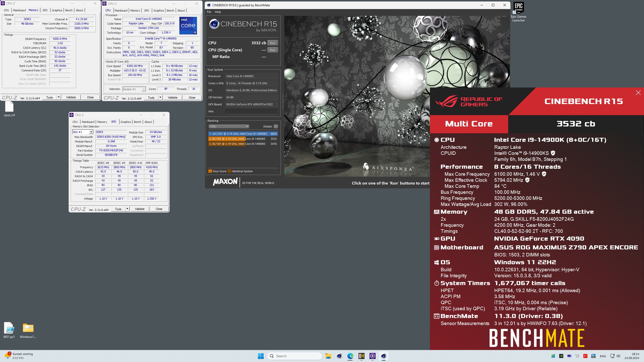
Task: Open the blue bar-chart tray icon
Action: 593,356
